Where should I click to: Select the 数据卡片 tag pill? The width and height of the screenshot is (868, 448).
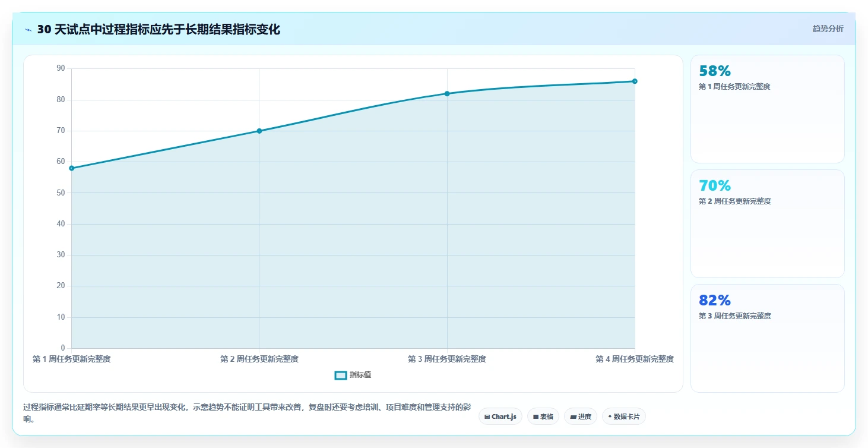[x=623, y=417]
